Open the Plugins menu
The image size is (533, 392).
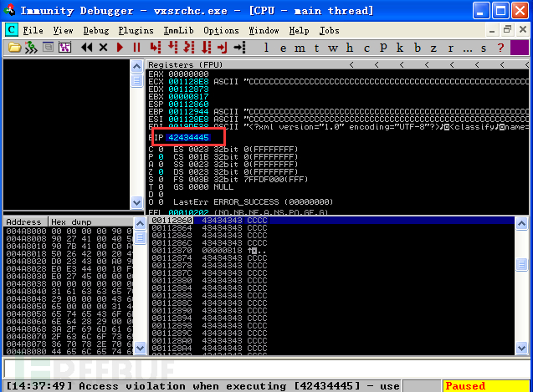click(136, 31)
